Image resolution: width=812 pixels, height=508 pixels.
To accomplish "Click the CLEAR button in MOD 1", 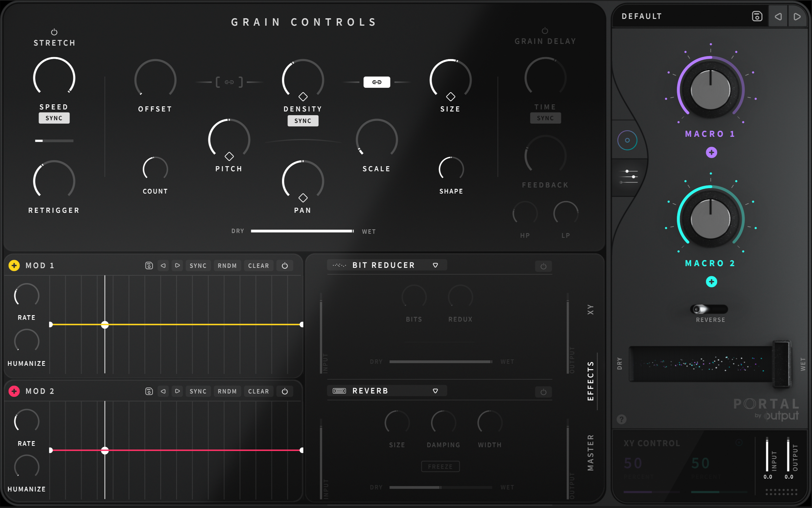I will tap(258, 265).
